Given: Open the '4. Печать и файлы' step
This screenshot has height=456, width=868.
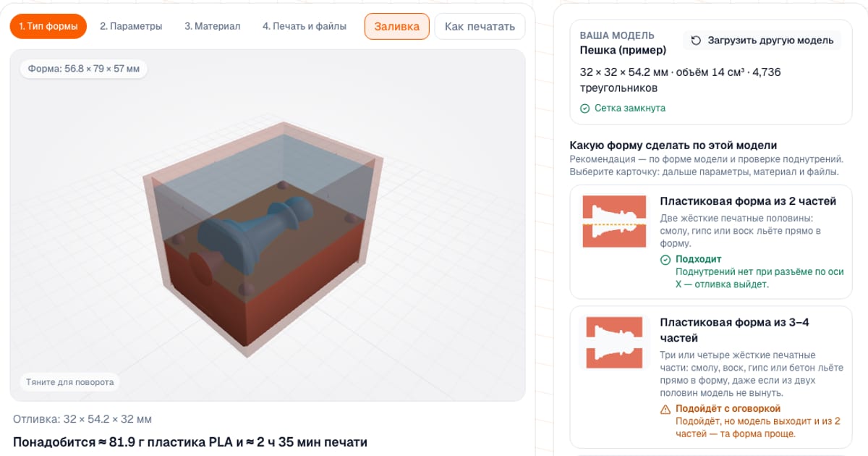Looking at the screenshot, I should (x=305, y=26).
